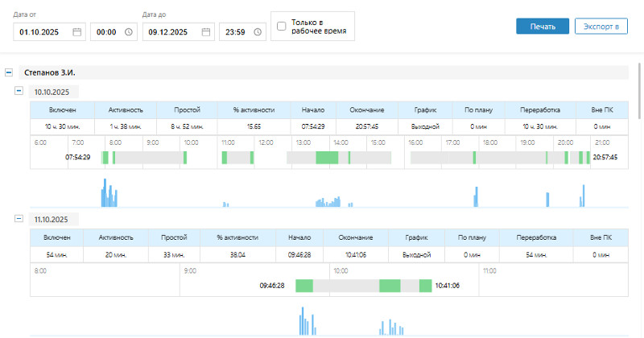Collapse the 10.10.2025 day section
The width and height of the screenshot is (644, 338).
[x=19, y=91]
